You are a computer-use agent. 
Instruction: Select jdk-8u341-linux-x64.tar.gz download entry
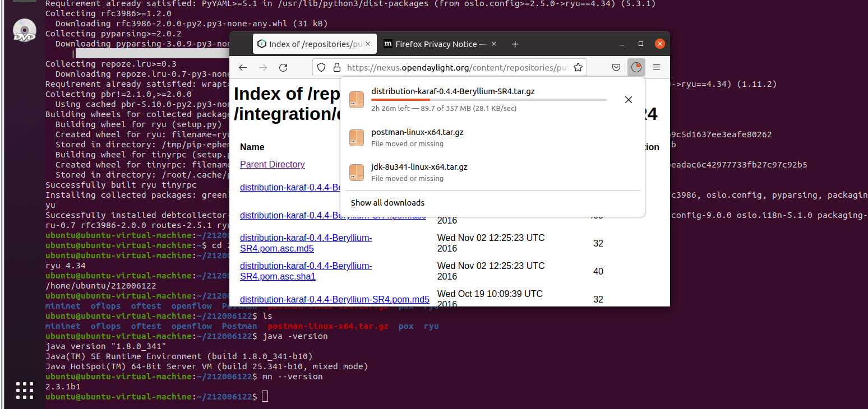tap(419, 172)
